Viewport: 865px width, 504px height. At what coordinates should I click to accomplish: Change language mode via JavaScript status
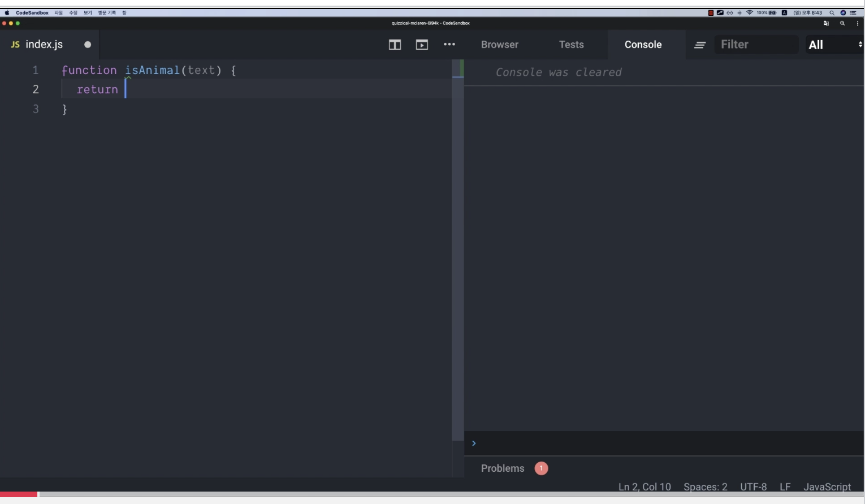[827, 486]
